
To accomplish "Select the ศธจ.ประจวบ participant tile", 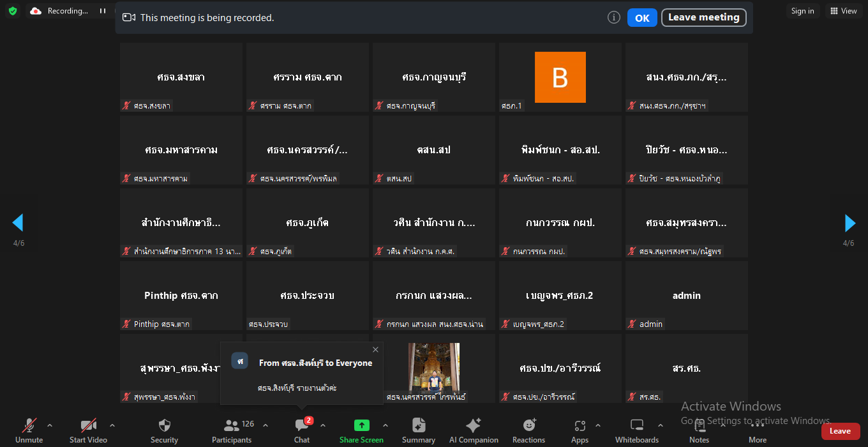I will (x=308, y=296).
